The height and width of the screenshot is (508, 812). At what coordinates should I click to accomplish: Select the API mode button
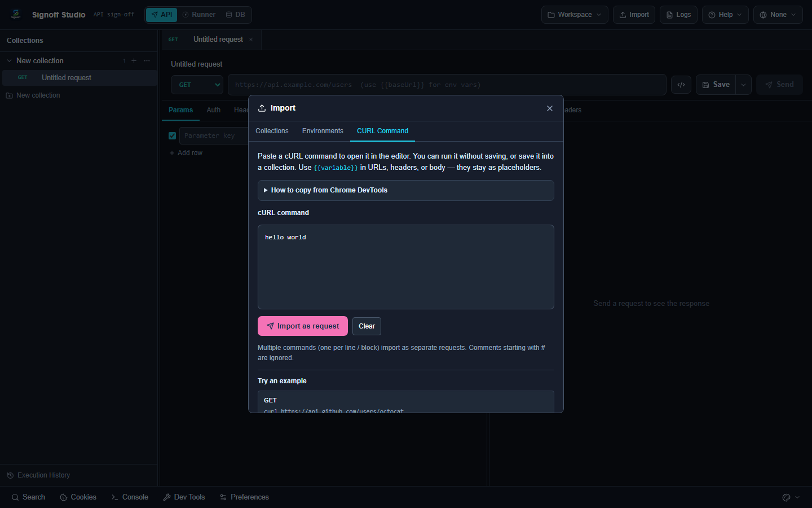[162, 15]
